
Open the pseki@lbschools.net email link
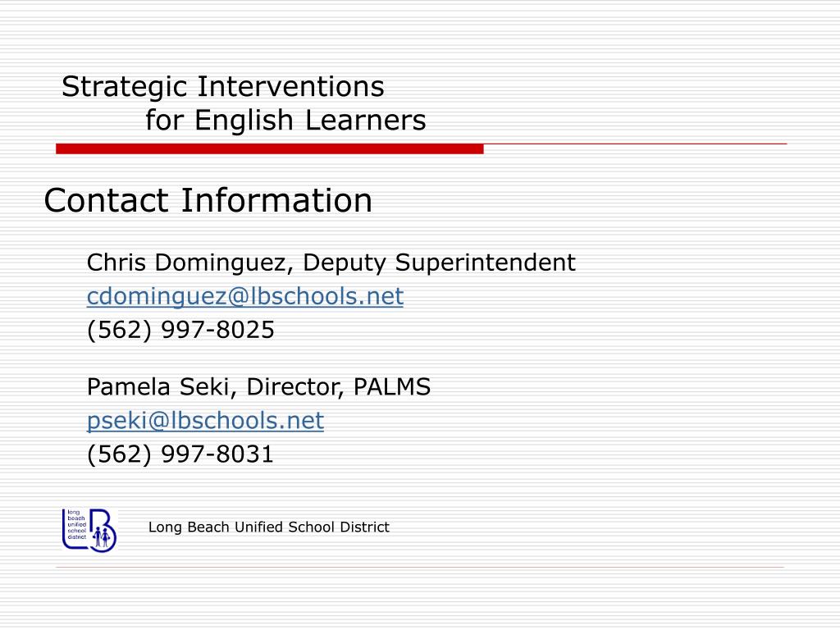pyautogui.click(x=205, y=421)
